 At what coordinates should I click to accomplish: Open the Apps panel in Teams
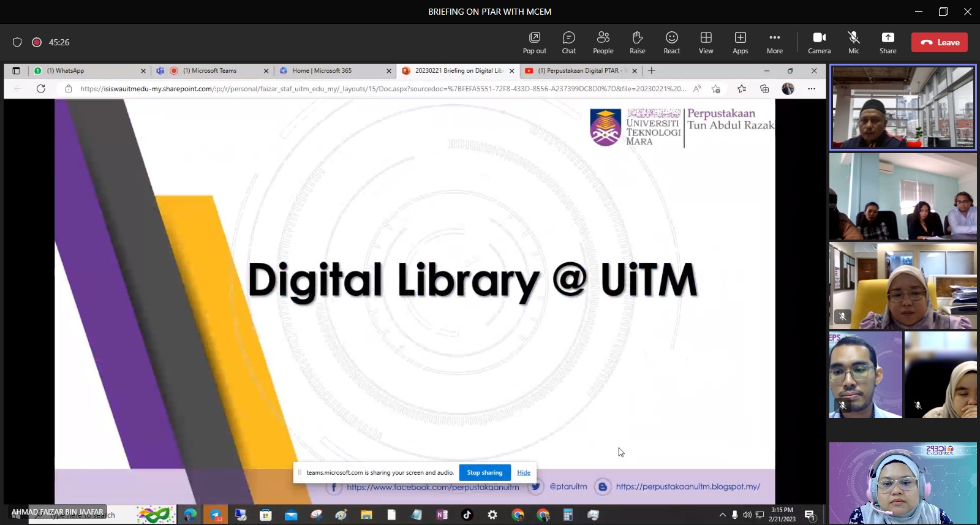tap(740, 42)
